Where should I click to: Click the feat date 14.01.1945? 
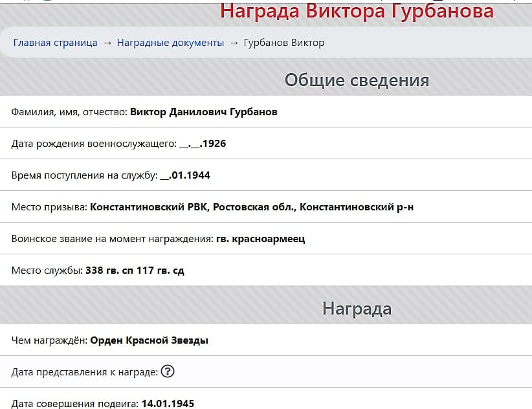[168, 404]
